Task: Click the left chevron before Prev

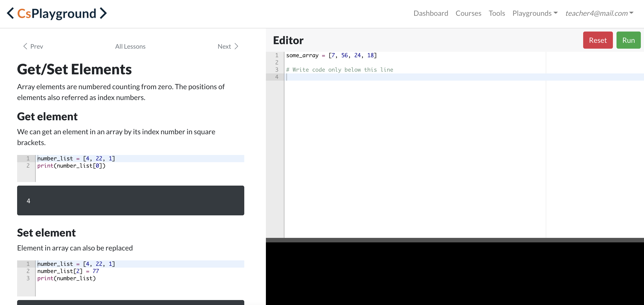Action: tap(25, 46)
